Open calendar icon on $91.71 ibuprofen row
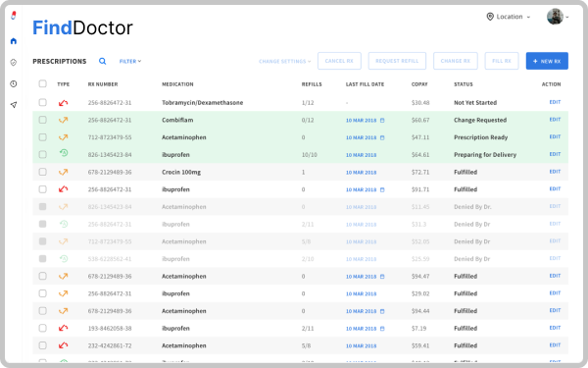Image resolution: width=588 pixels, height=368 pixels. click(382, 189)
